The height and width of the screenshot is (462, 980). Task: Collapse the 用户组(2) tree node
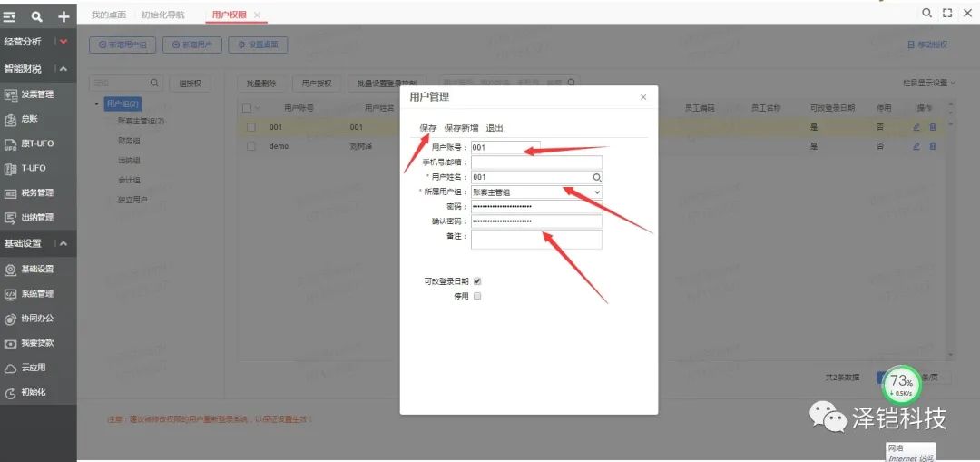pos(97,103)
